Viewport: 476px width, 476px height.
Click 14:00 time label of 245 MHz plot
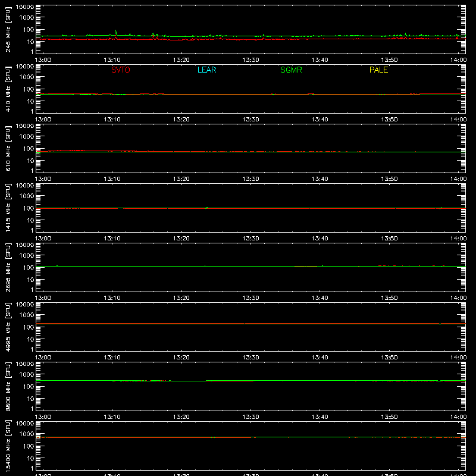[x=458, y=60]
